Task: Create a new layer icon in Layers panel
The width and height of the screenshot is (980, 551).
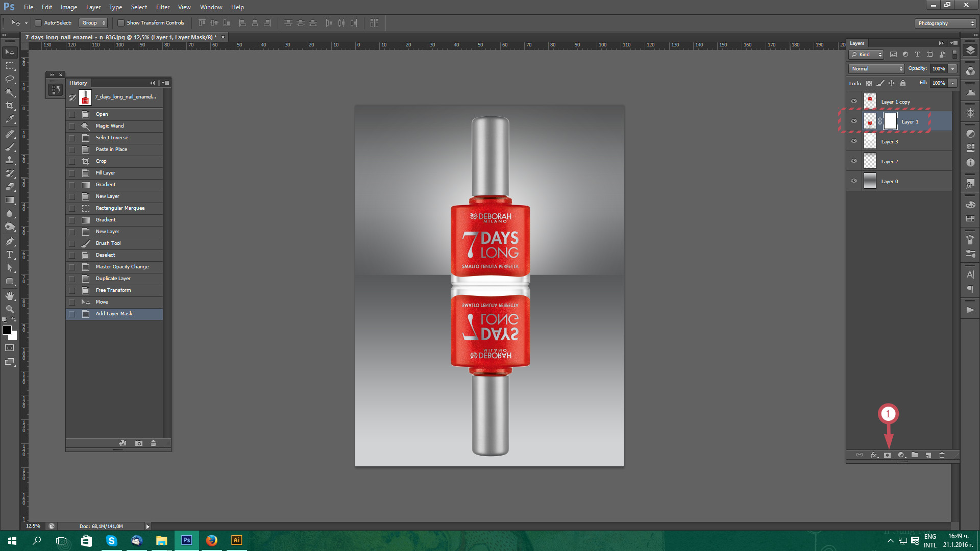Action: pyautogui.click(x=928, y=455)
